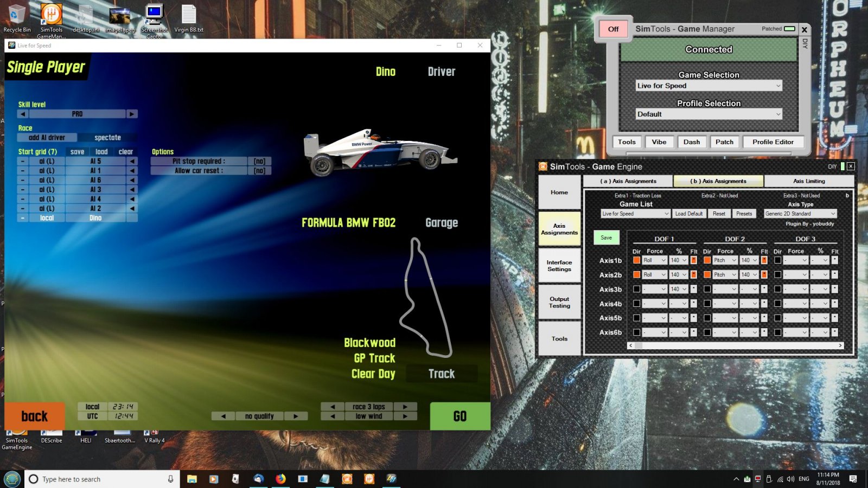The width and height of the screenshot is (868, 488).
Task: Toggle the Off button in Game Manager
Action: click(x=613, y=29)
